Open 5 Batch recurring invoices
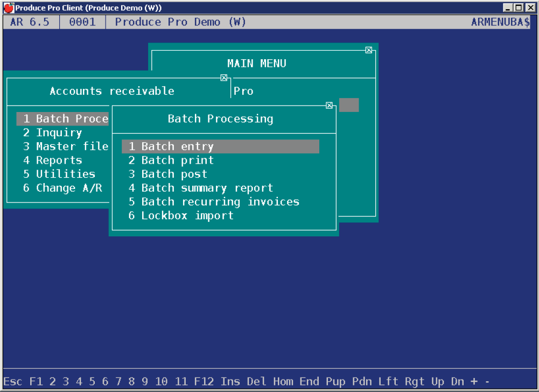539x392 pixels. tap(214, 201)
